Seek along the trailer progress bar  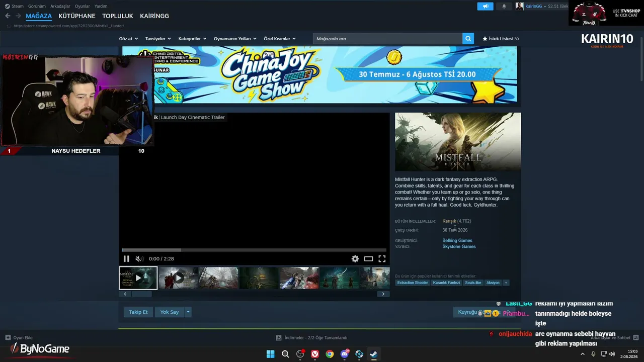254,250
